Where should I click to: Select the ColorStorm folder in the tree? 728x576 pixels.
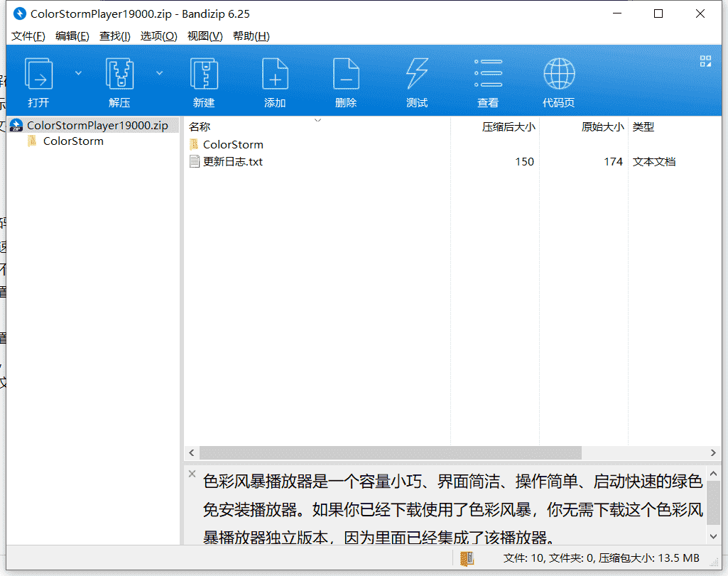73,141
